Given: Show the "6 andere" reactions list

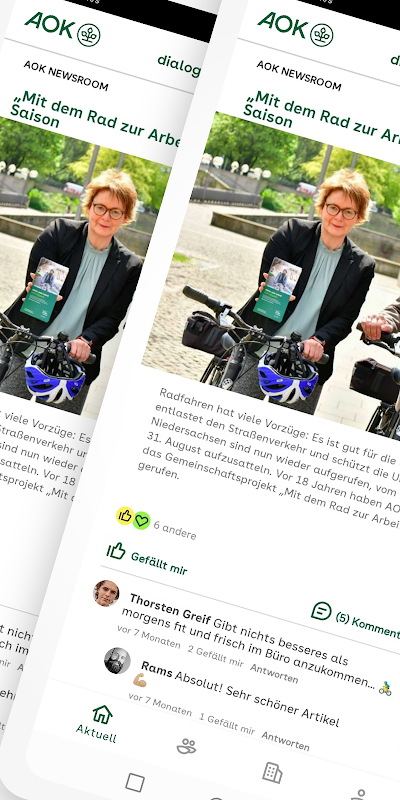Looking at the screenshot, I should [x=175, y=531].
